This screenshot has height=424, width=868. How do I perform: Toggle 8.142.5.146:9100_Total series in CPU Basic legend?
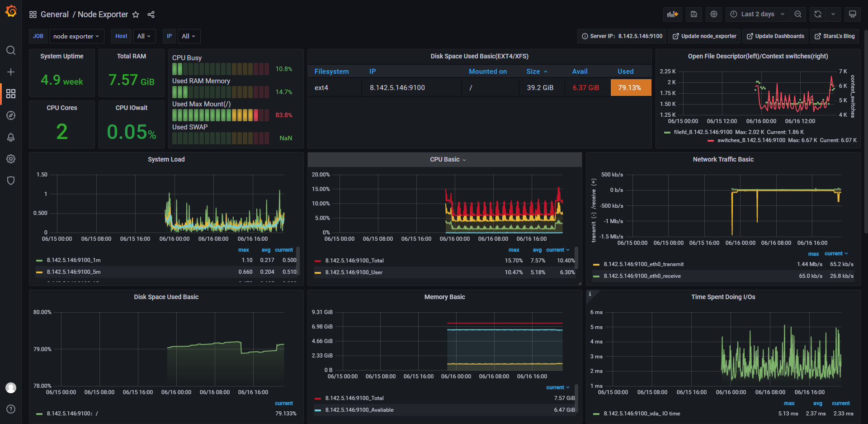click(354, 261)
